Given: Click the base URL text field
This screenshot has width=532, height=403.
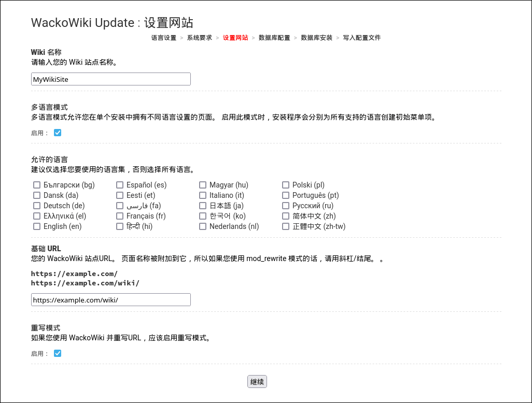Looking at the screenshot, I should (x=110, y=299).
